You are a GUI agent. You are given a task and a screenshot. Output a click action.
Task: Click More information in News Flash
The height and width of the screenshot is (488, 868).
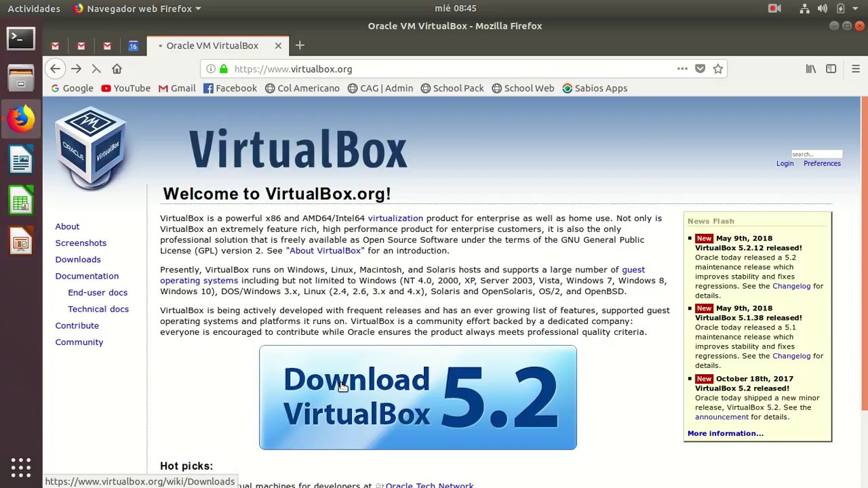(725, 434)
